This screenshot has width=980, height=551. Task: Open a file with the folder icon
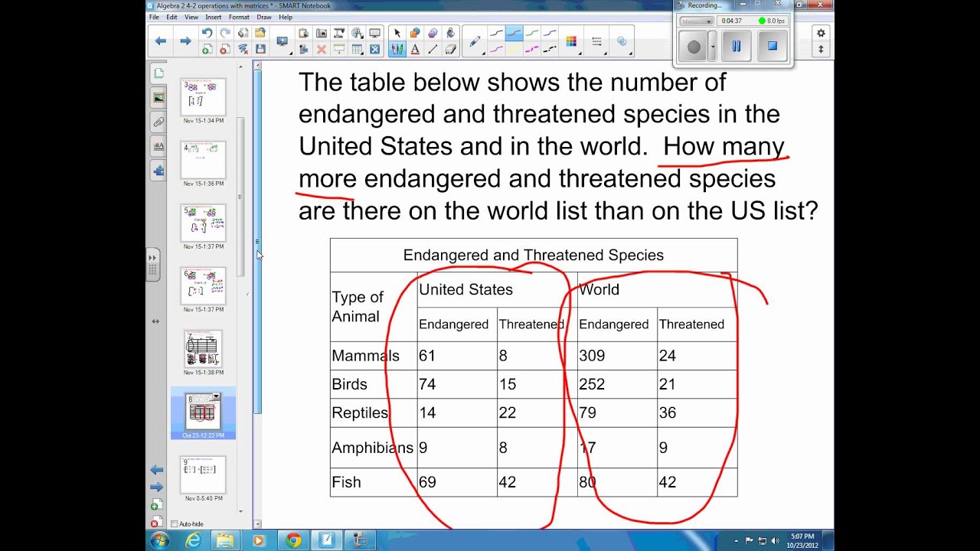[260, 33]
